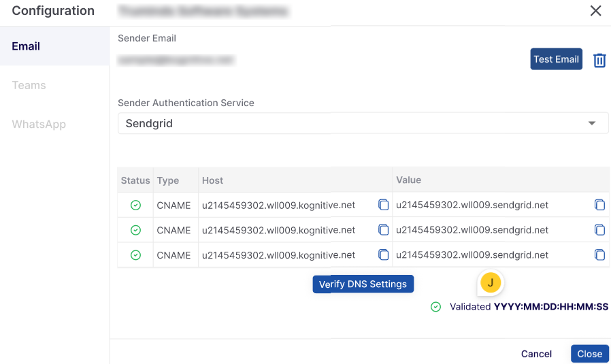Click the yellow J user avatar
Screen dimensions: 611x364
click(491, 283)
